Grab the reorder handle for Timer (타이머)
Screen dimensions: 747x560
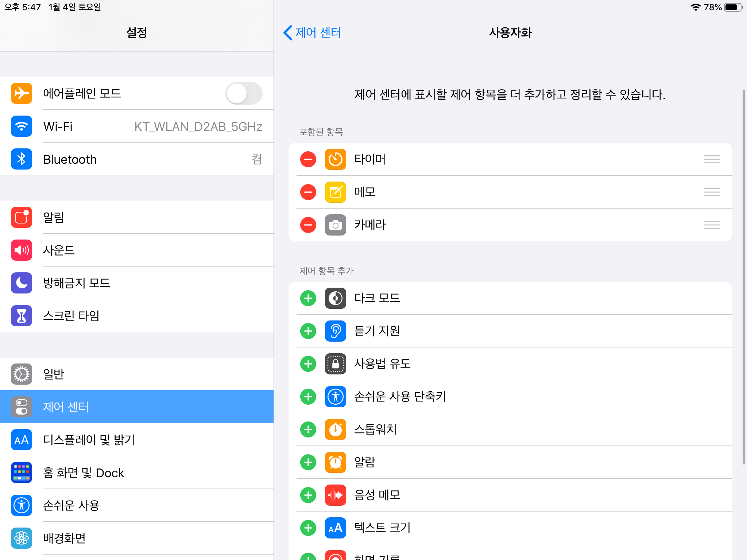coord(712,159)
